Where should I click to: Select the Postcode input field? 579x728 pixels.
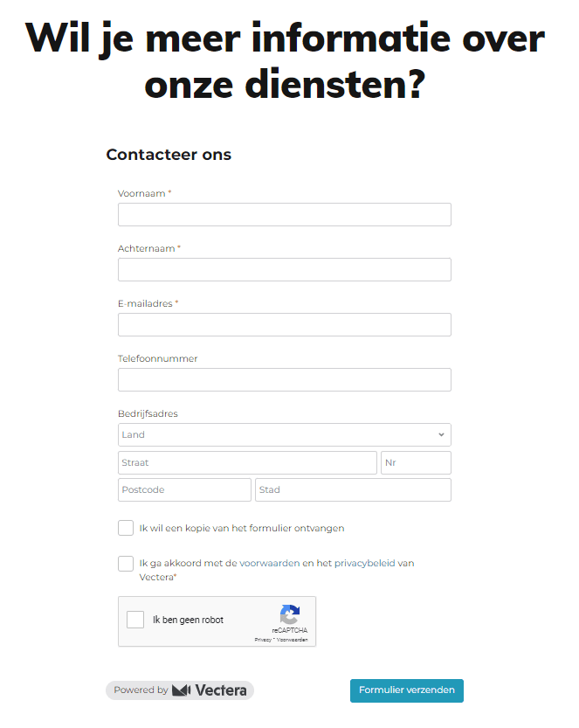click(x=184, y=489)
